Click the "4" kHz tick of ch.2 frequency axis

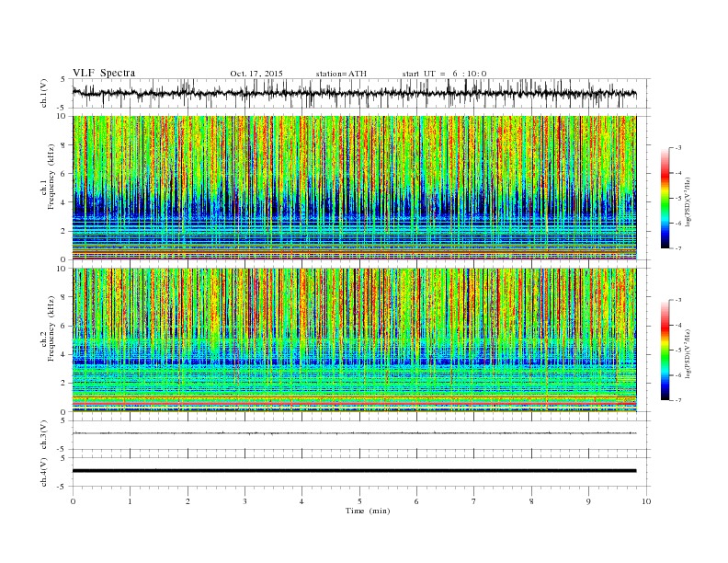click(64, 354)
